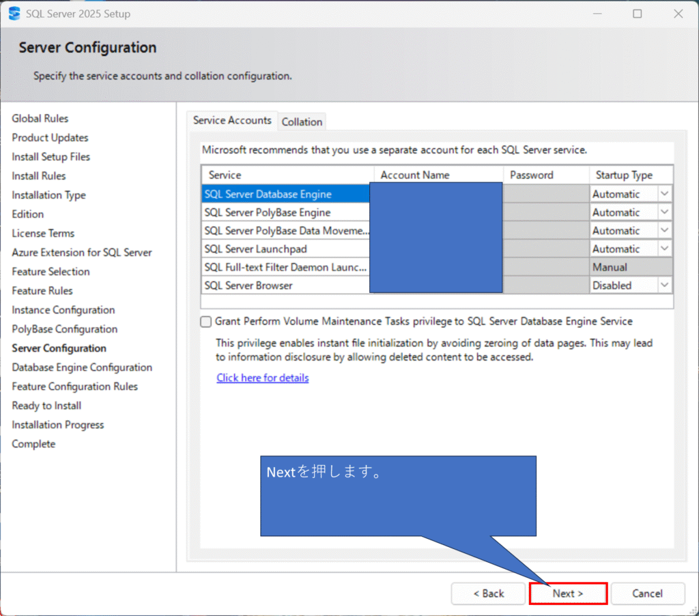
Task: Click Install Rules in the steps list
Action: (x=39, y=176)
